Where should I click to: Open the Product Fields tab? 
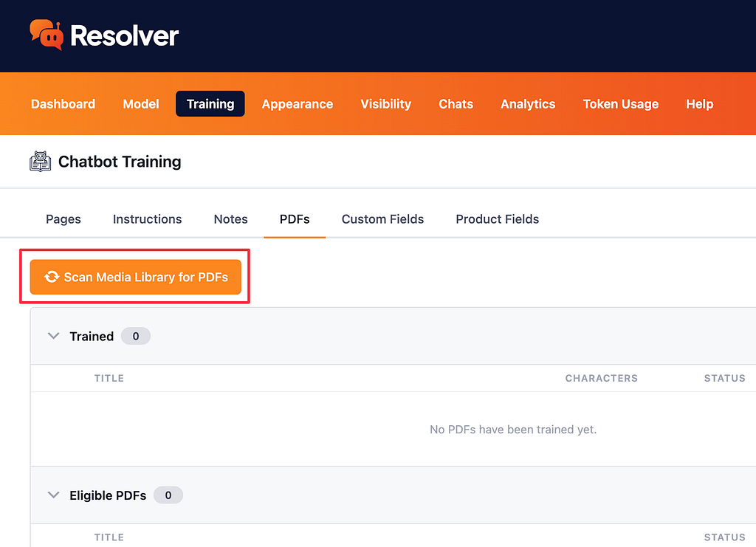(x=498, y=219)
